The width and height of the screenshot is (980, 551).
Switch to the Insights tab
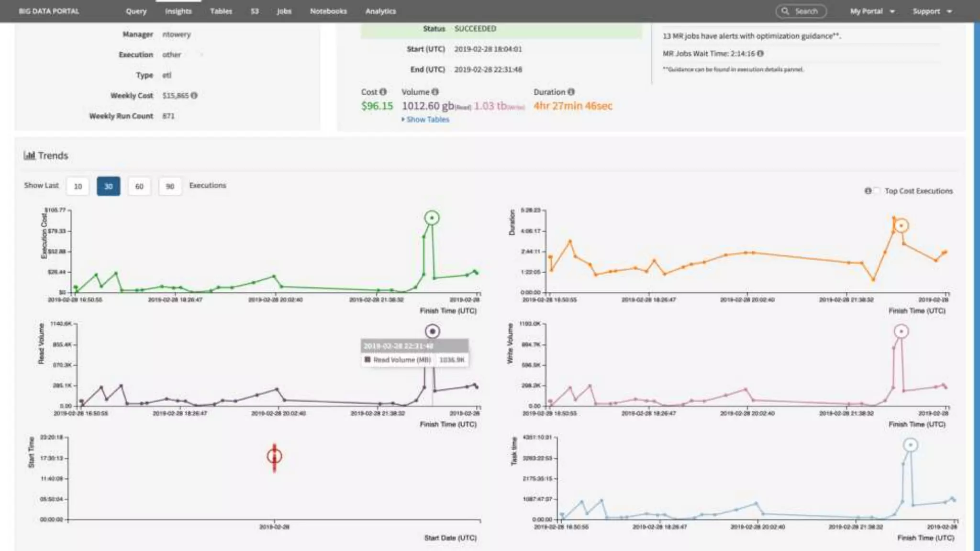click(x=178, y=11)
